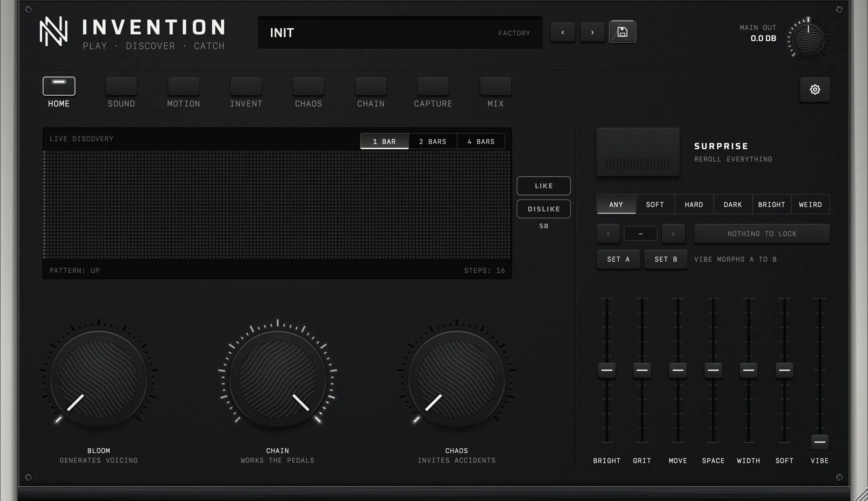The width and height of the screenshot is (868, 501).
Task: Click the REROLL EVERYTHING caption
Action: 733,159
